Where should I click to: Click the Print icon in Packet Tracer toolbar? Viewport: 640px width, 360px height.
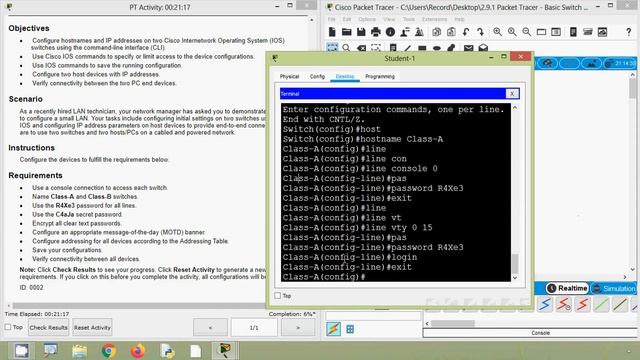(376, 32)
